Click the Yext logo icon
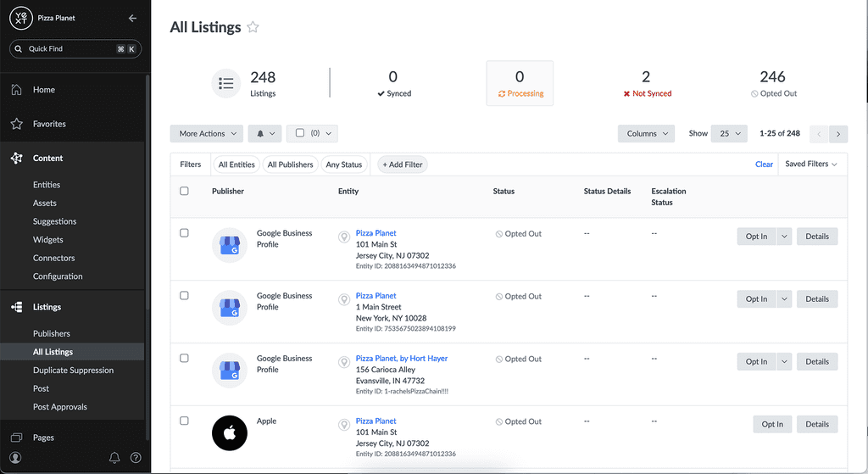868x474 pixels. click(21, 19)
